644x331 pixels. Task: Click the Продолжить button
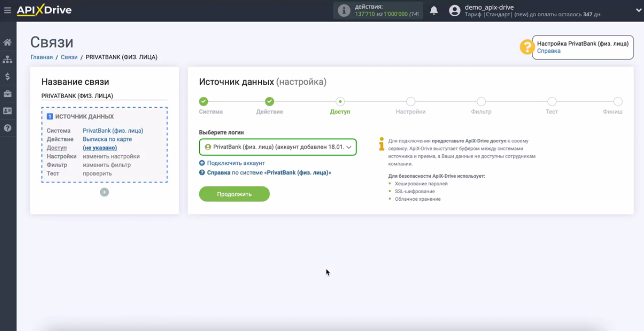tap(234, 194)
